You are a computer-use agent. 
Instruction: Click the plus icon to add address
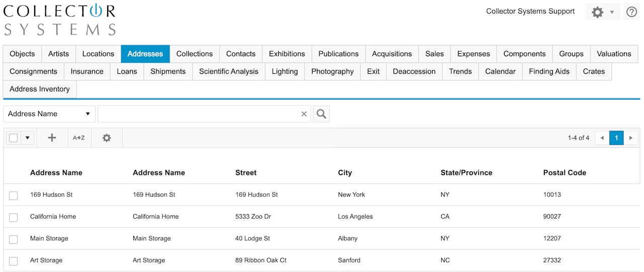(52, 138)
